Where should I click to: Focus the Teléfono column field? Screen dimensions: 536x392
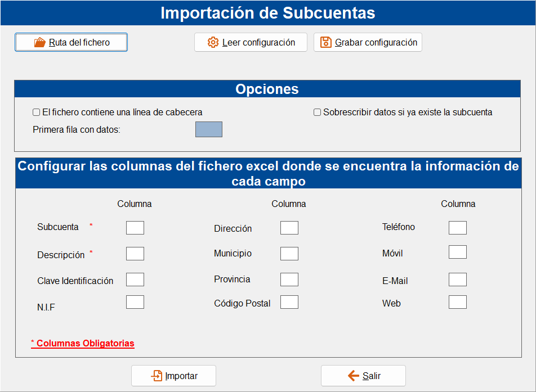458,228
